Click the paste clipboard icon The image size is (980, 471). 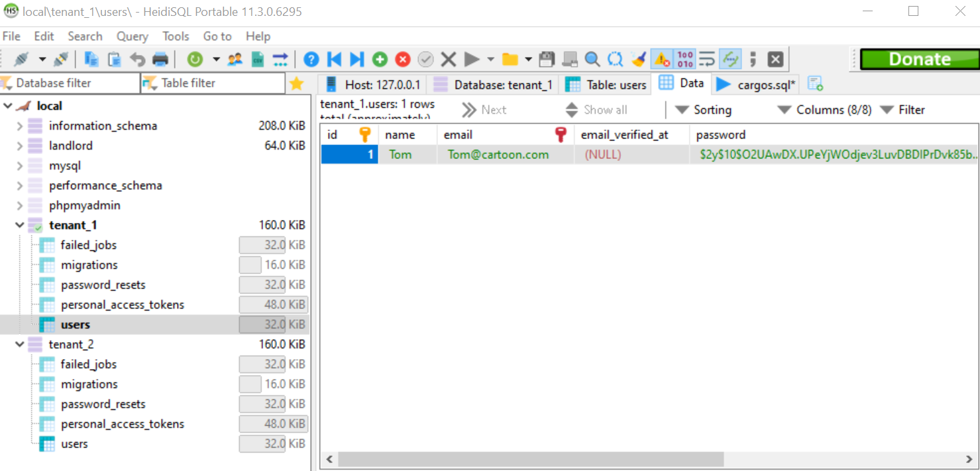[115, 60]
